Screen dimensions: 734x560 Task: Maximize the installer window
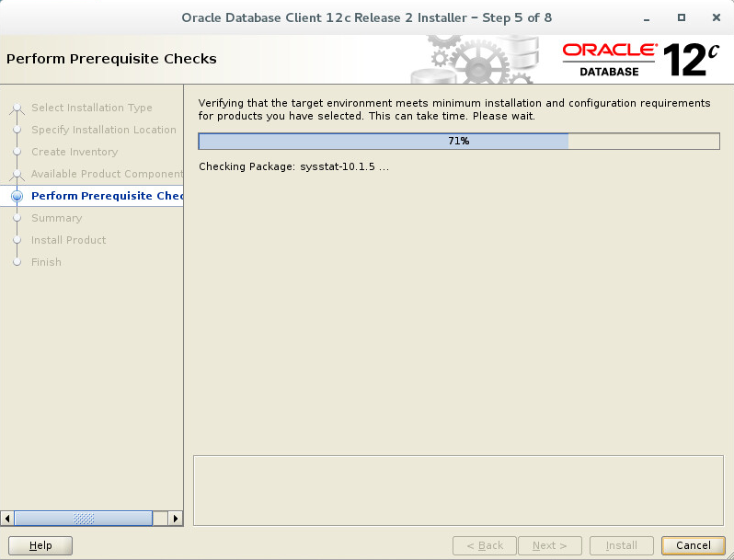pos(682,17)
